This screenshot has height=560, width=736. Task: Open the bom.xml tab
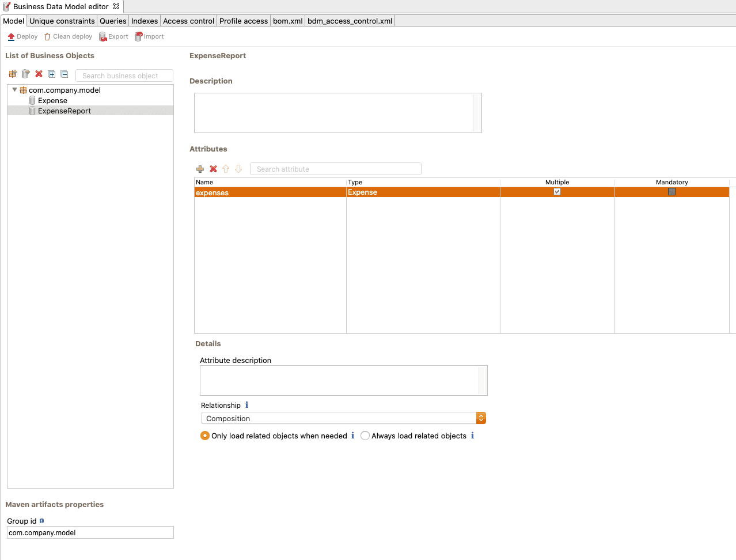pyautogui.click(x=287, y=21)
